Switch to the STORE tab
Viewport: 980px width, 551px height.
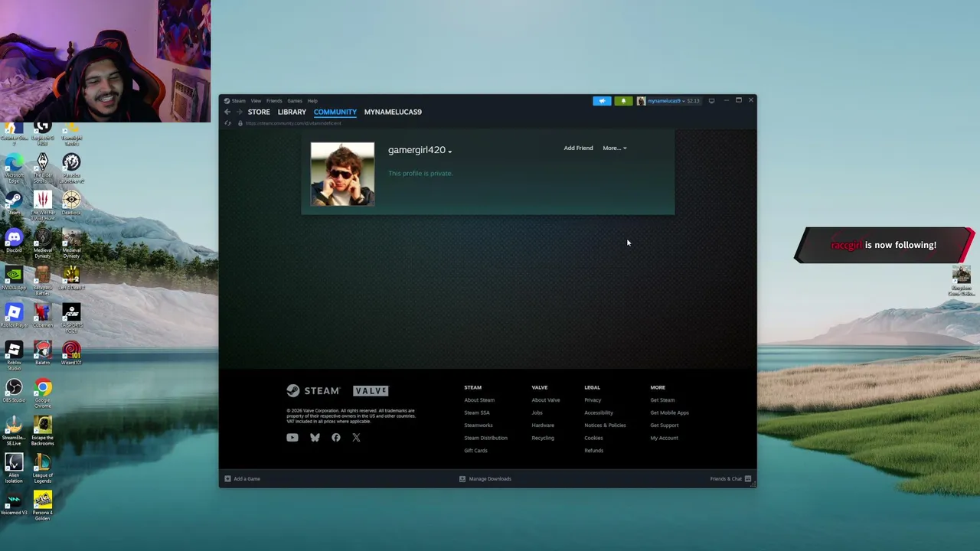tap(259, 112)
